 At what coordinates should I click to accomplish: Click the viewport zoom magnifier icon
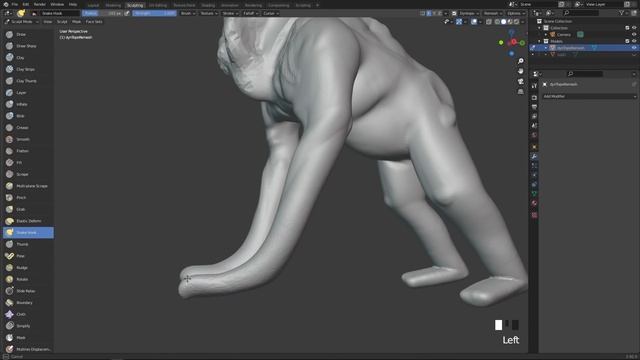(520, 61)
